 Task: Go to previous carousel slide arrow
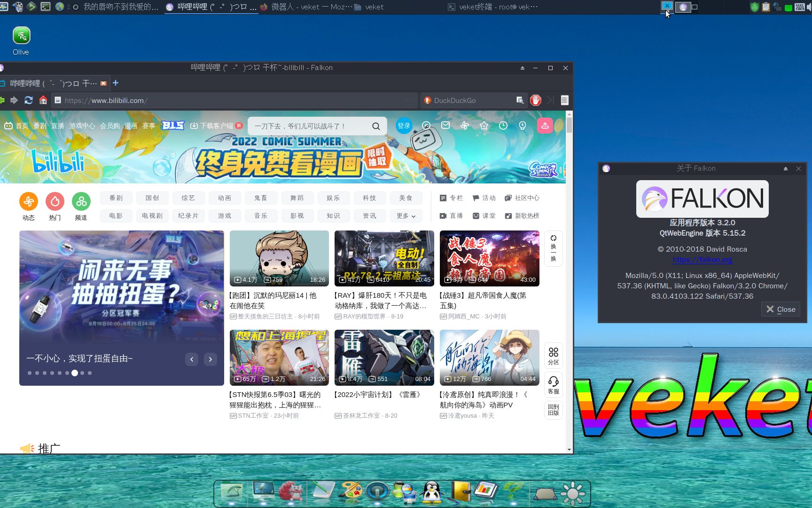192,359
